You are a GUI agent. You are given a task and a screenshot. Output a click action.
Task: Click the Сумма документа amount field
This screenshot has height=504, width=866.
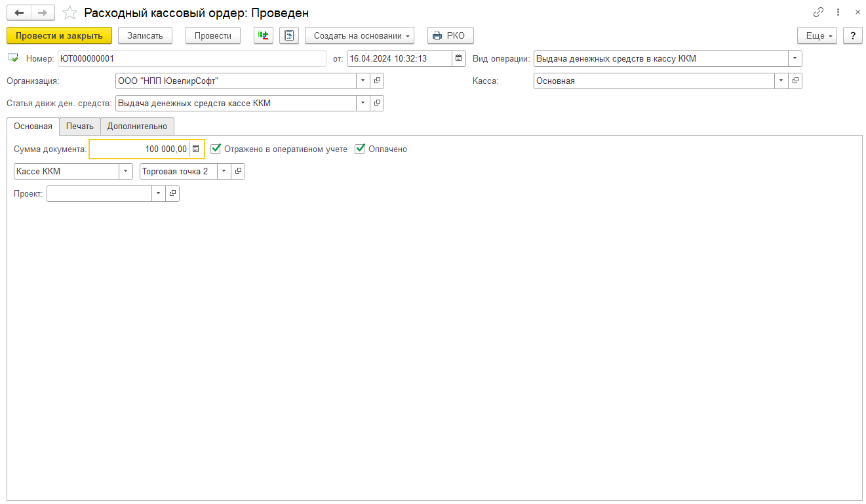pyautogui.click(x=140, y=149)
